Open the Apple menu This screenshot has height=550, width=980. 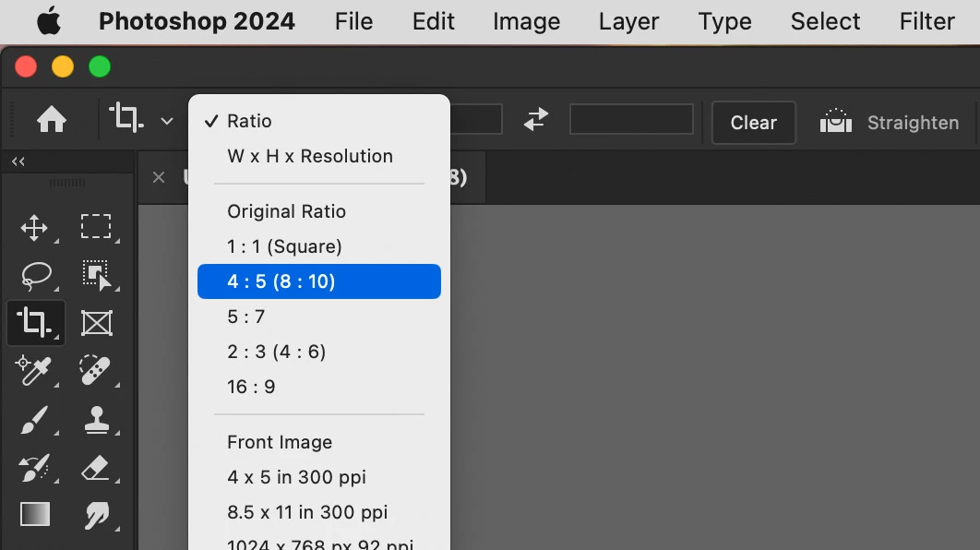coord(48,21)
